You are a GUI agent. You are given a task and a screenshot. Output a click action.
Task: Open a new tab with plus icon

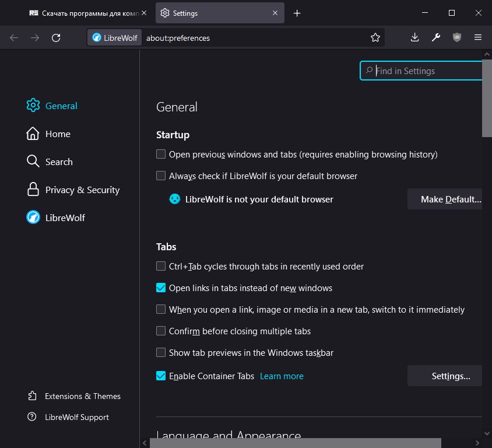pyautogui.click(x=297, y=13)
